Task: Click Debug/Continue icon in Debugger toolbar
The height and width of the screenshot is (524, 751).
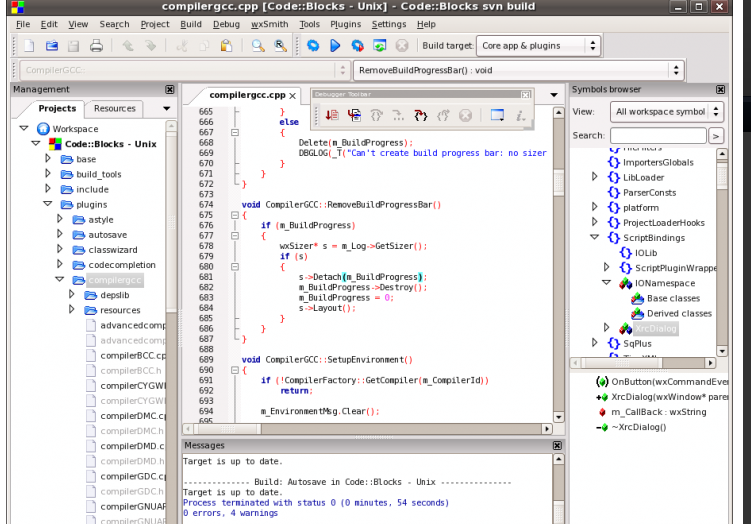Action: tap(332, 115)
